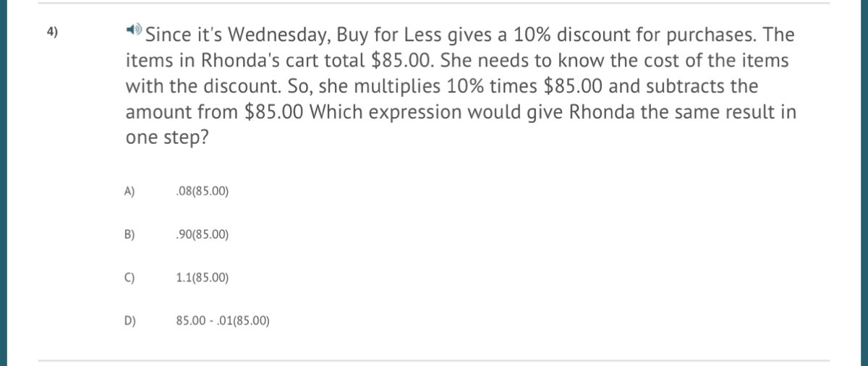The width and height of the screenshot is (868, 366).
Task: Choose the 85.00 - .01(85.00) expression
Action: tap(223, 320)
